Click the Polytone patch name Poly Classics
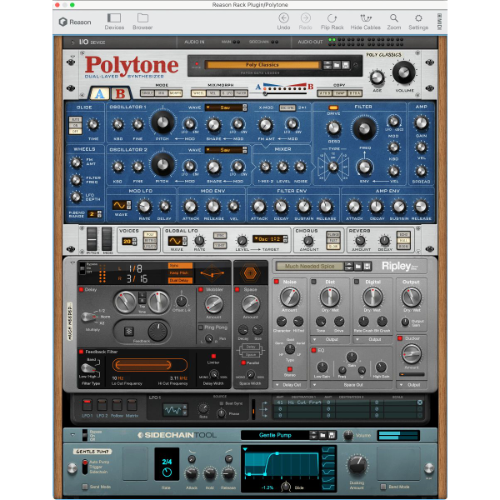500x500 pixels. pos(262,65)
